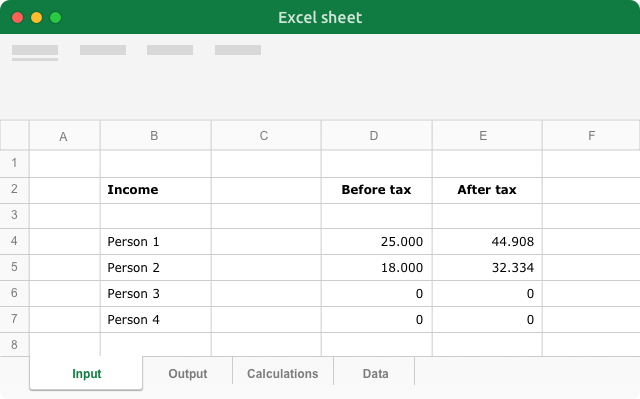Select row 3 header

coord(14,216)
